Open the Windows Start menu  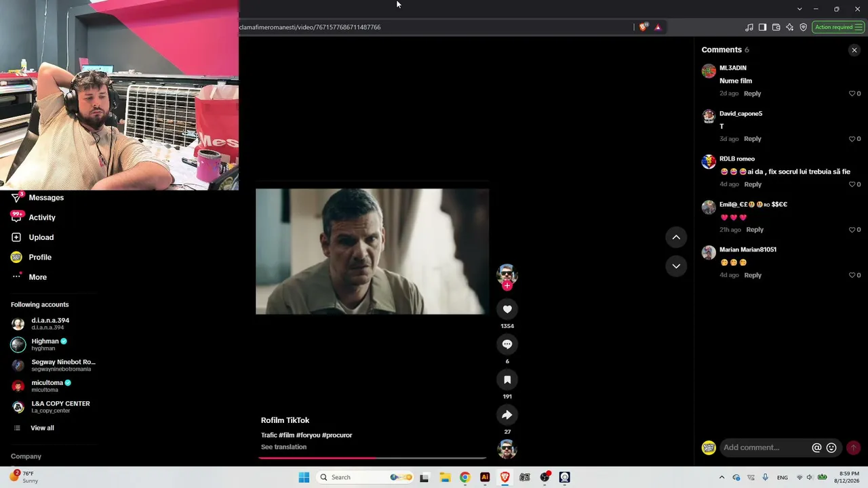coord(304,477)
